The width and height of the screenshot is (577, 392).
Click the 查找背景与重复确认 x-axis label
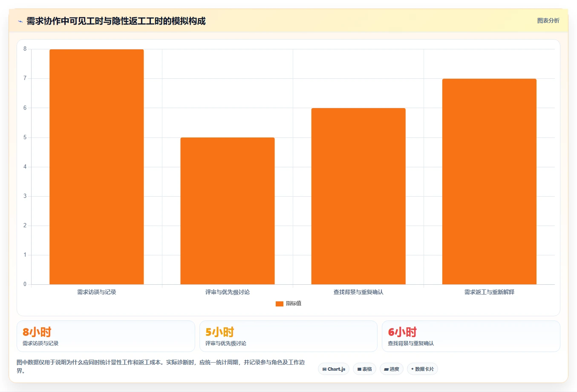pos(358,292)
